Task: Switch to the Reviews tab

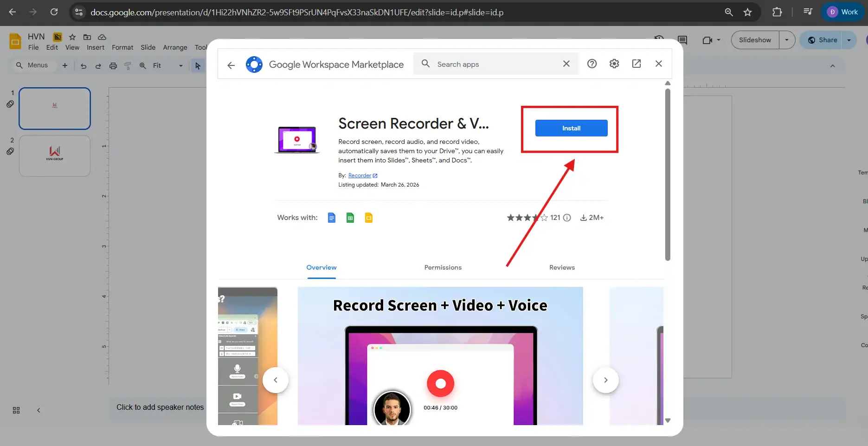Action: click(562, 268)
